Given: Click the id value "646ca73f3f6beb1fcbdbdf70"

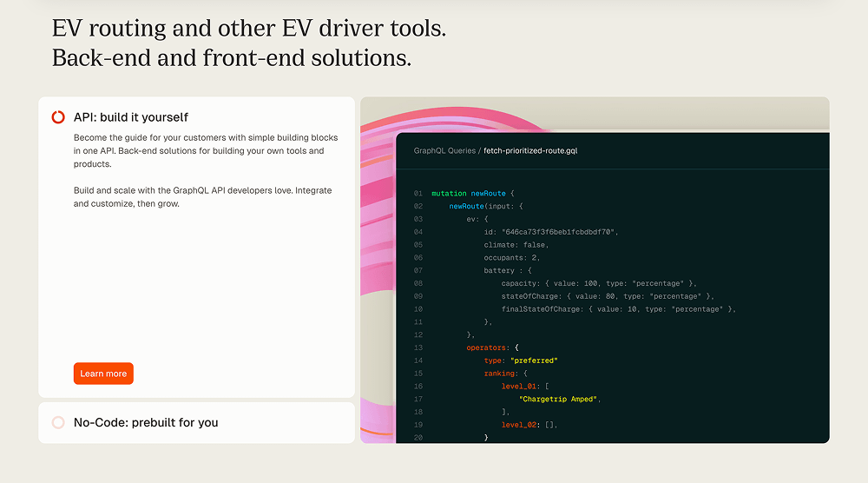Looking at the screenshot, I should coord(557,232).
